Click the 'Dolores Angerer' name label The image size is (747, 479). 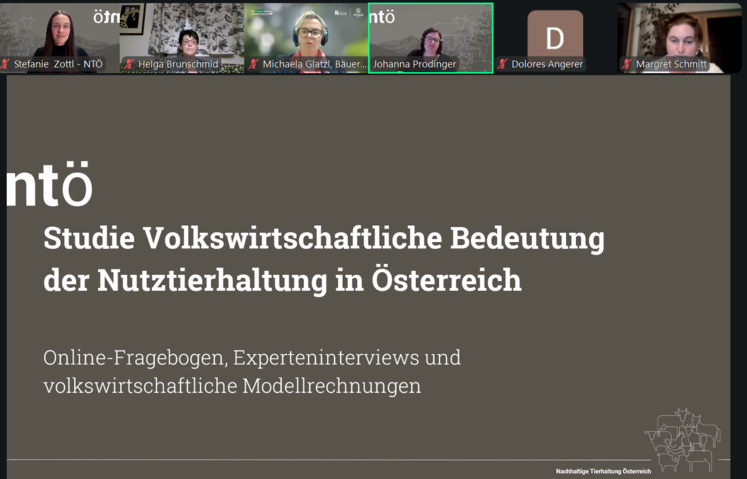pos(547,64)
